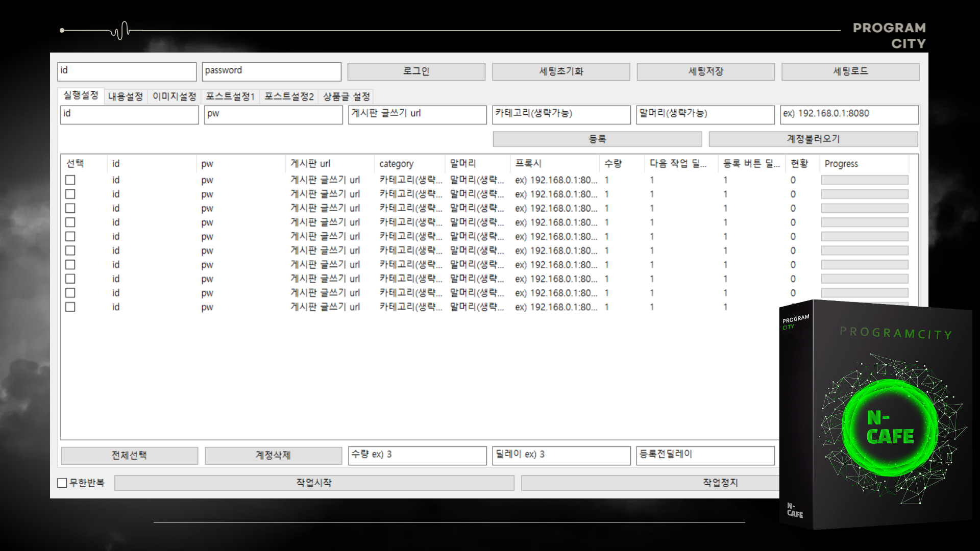Click the N-CAFE product box image

pos(876,415)
